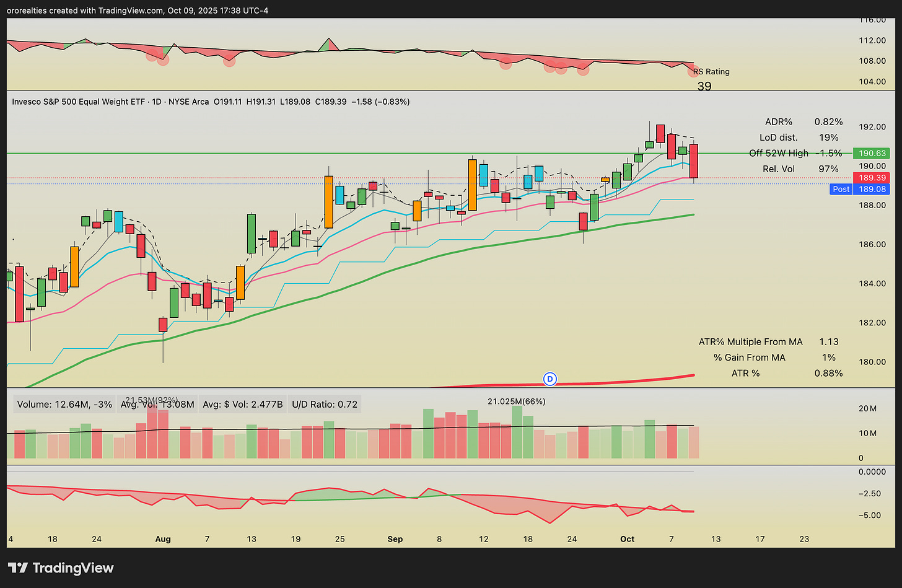The width and height of the screenshot is (902, 588).
Task: Click the Sep label on time axis
Action: click(395, 539)
